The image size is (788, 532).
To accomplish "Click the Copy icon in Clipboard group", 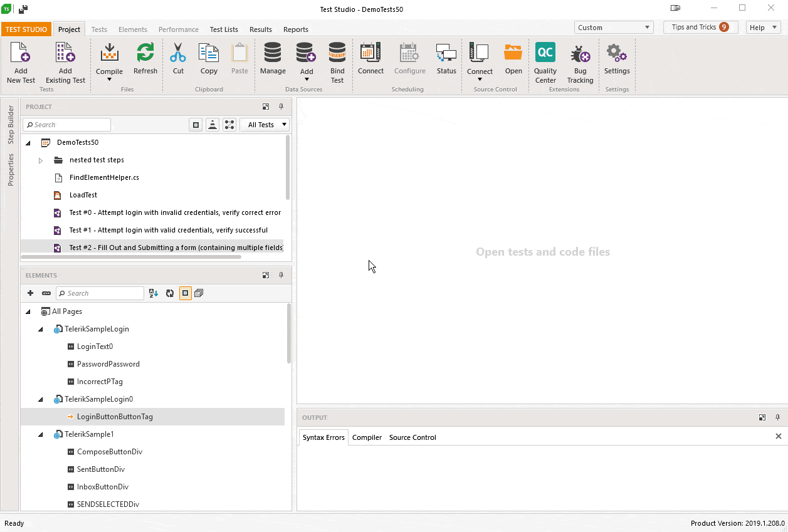I will coord(209,53).
